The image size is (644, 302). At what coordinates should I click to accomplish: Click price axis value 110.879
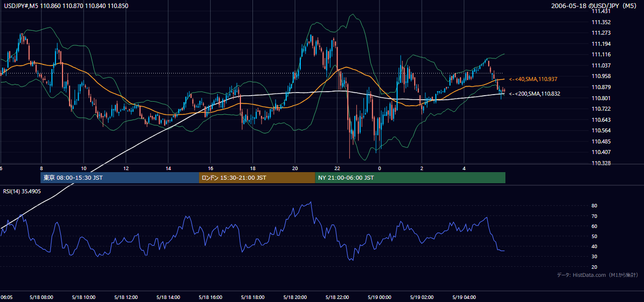click(x=601, y=87)
